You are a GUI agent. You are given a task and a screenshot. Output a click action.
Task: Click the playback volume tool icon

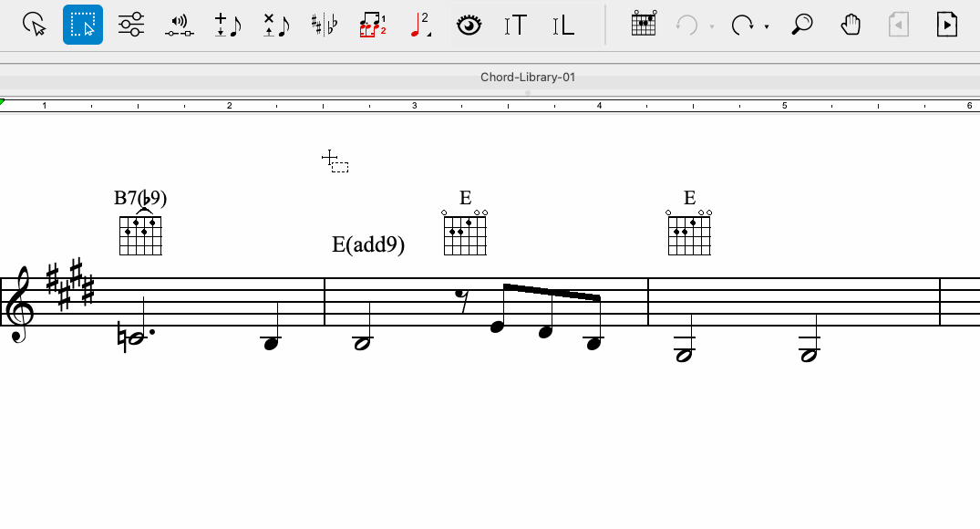[180, 26]
